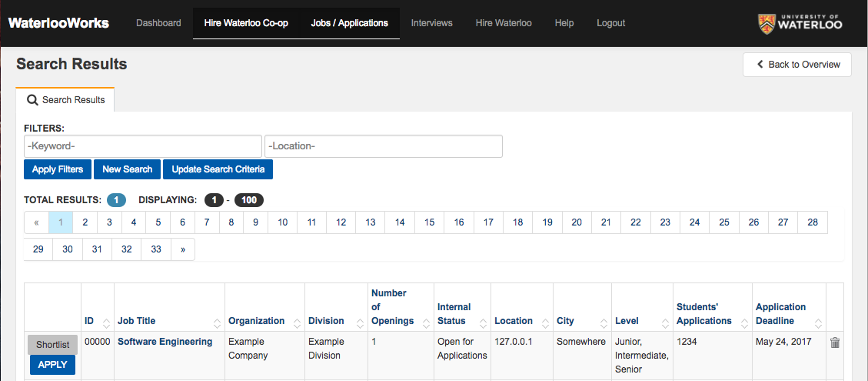Click the 1234 applications count cell

point(713,356)
